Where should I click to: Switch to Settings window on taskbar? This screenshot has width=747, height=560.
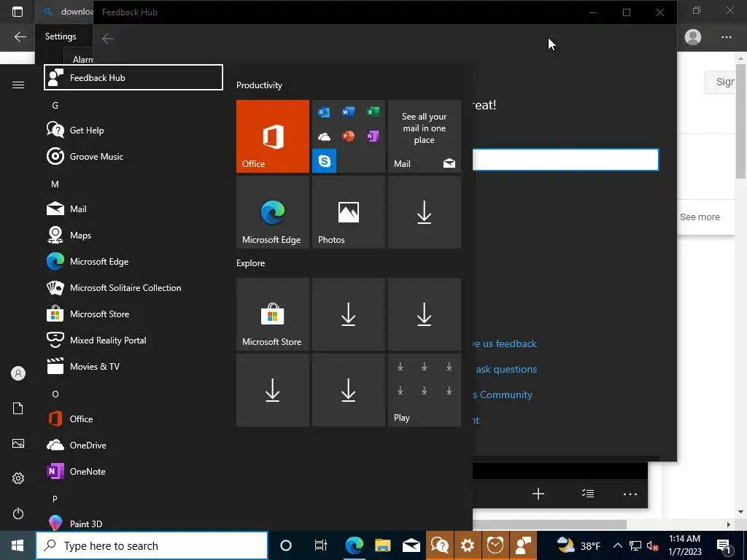tap(468, 545)
